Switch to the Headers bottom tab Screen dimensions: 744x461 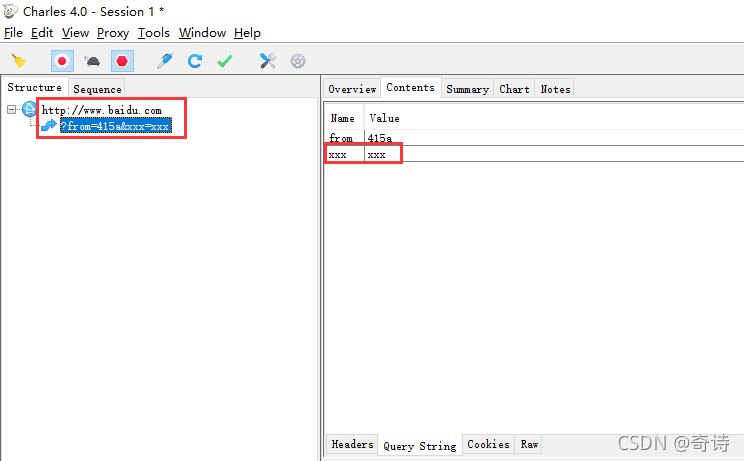click(x=353, y=444)
